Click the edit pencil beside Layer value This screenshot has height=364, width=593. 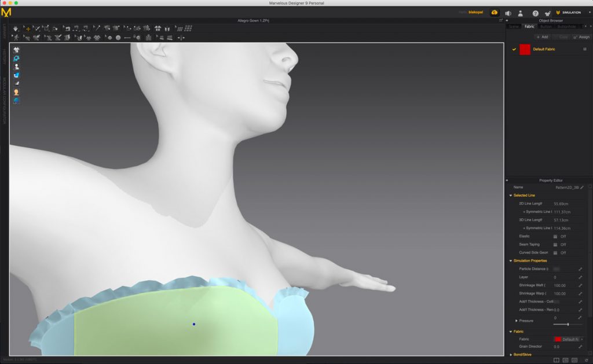pos(580,277)
